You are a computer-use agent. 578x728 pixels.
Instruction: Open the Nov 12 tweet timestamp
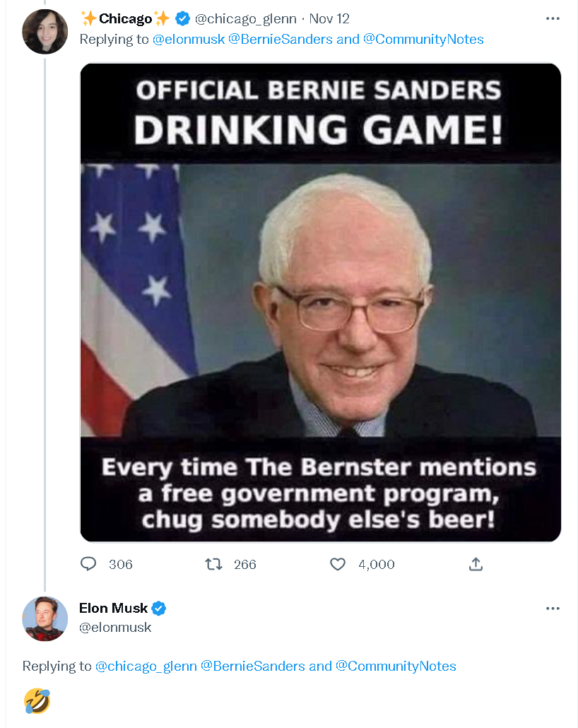[329, 18]
